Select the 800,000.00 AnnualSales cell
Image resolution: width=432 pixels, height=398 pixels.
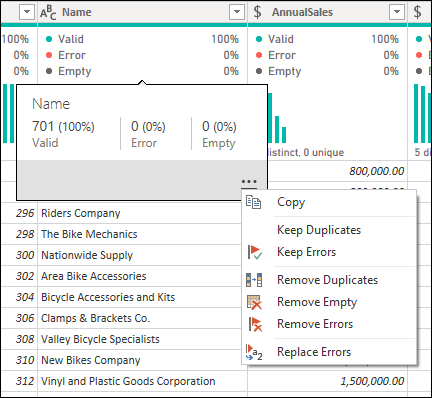click(x=337, y=171)
